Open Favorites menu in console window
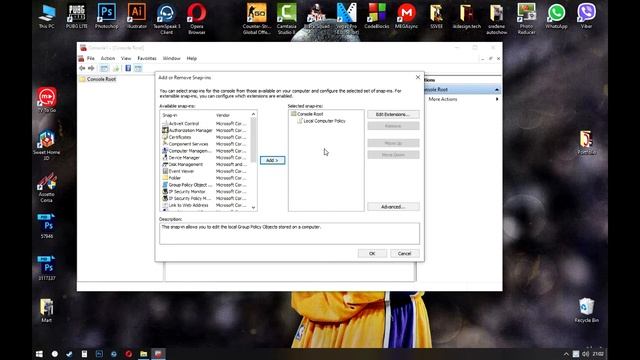This screenshot has width=640, height=360. click(147, 58)
